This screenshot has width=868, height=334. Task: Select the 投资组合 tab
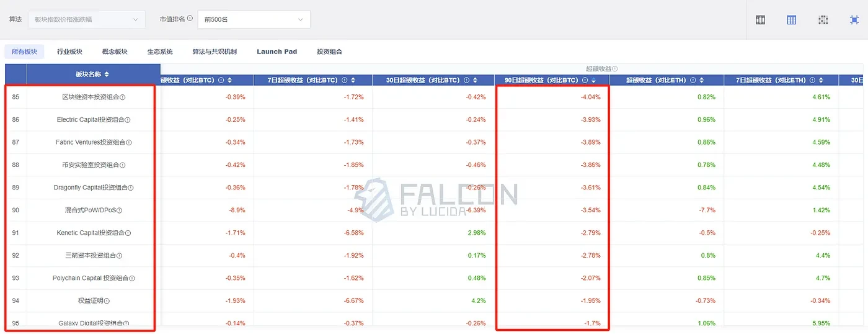pos(329,52)
